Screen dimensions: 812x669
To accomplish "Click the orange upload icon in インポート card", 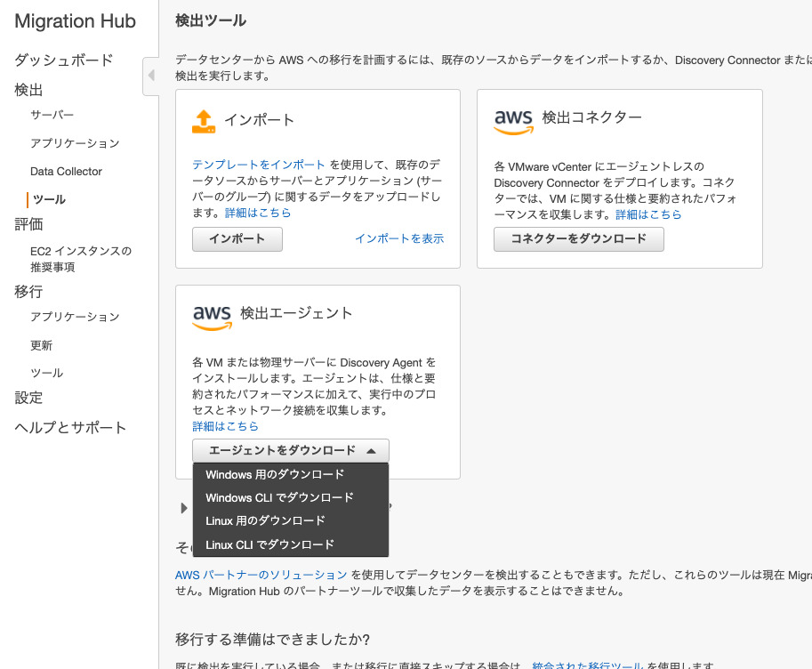I will coord(204,122).
